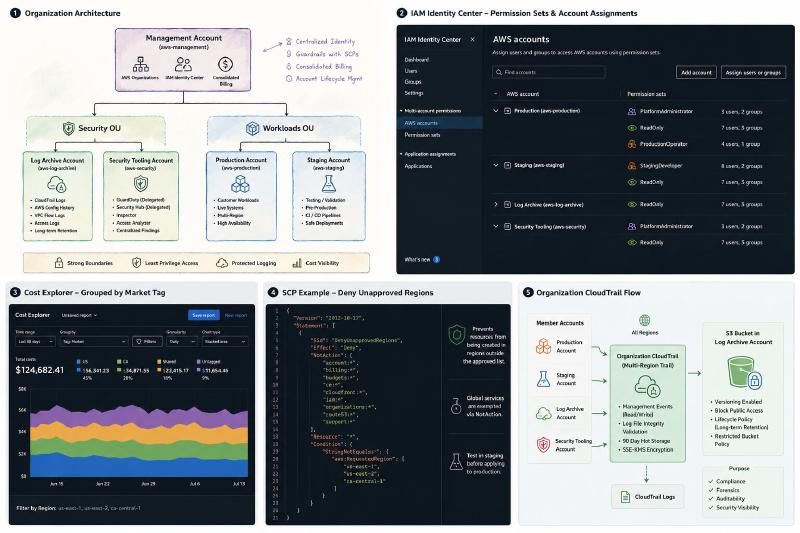Click the blue US legend swatch
Viewport: 800px width, 533px height.
coord(78,362)
